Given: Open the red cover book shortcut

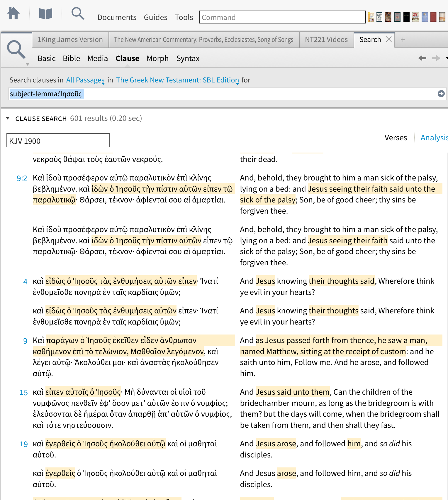Looking at the screenshot, I should [433, 17].
